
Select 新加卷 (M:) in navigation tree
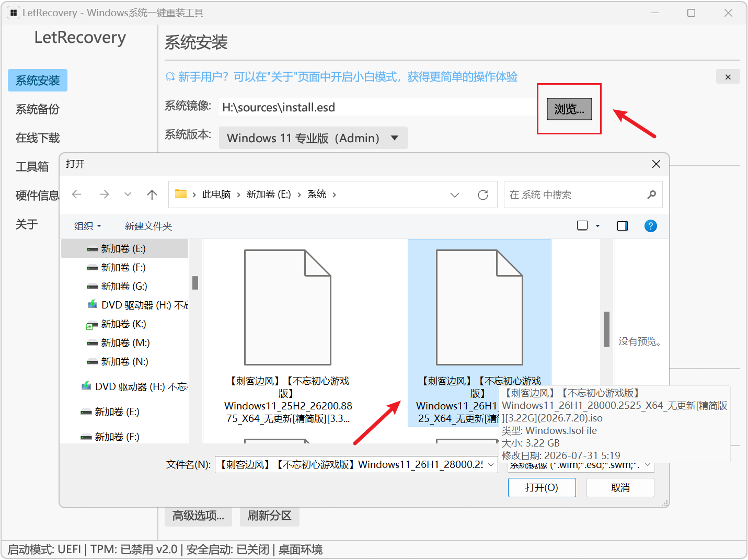[x=124, y=342]
